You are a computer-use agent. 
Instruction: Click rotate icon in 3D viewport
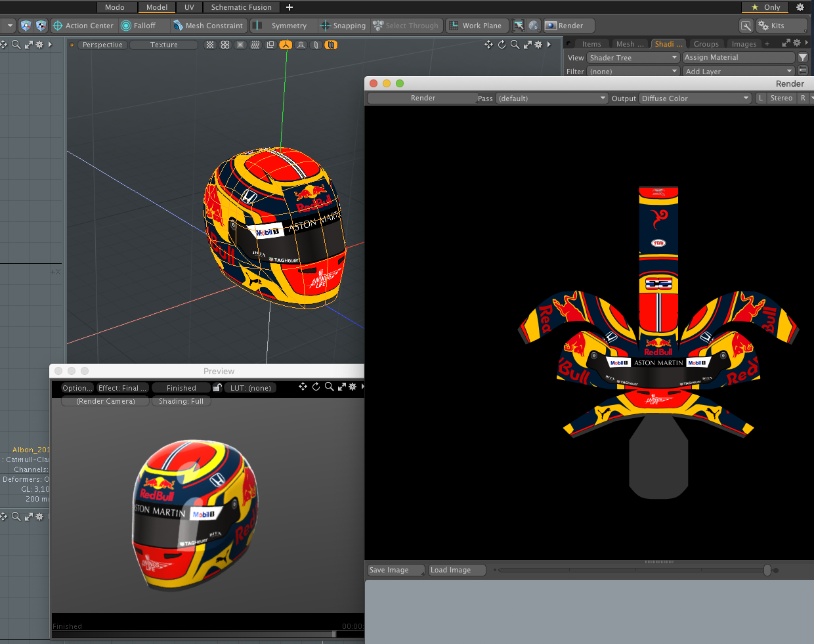(502, 45)
